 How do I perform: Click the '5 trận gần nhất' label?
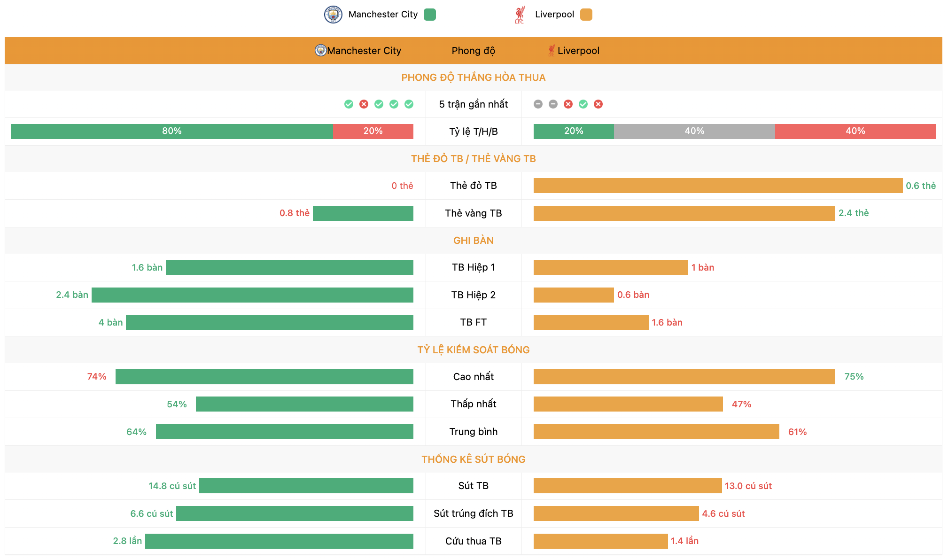pos(473,104)
